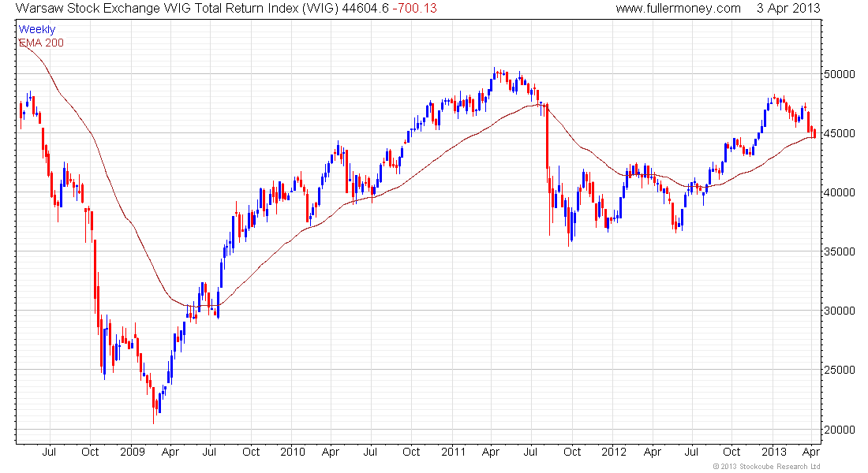Click the 20000 price axis label

coord(840,430)
